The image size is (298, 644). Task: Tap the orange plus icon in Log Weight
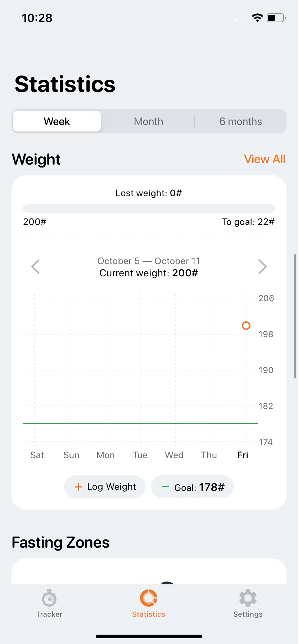click(x=78, y=487)
